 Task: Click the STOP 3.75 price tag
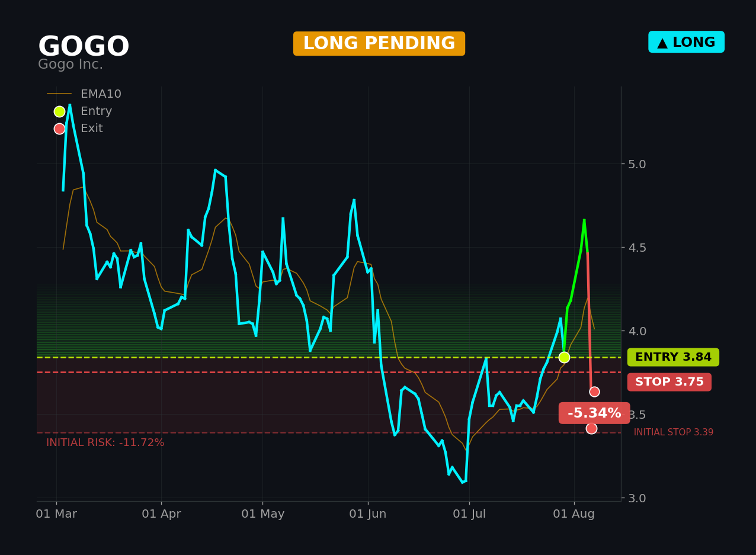(669, 382)
